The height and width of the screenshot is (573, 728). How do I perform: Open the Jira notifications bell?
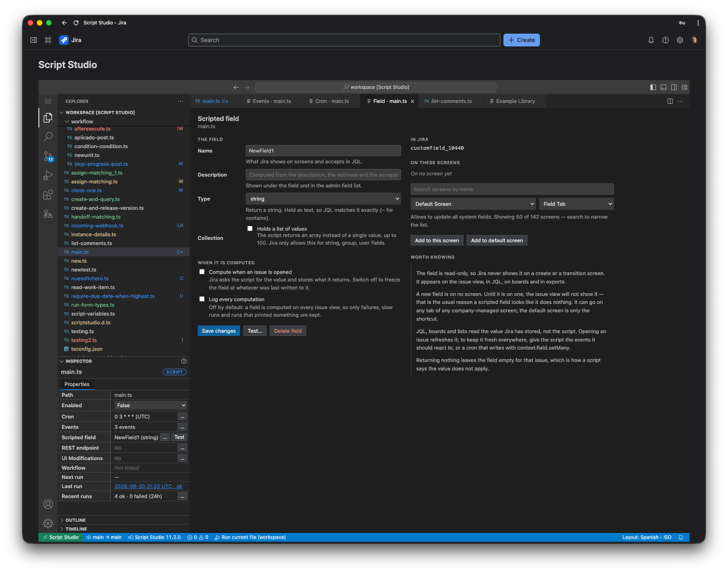[x=651, y=40]
